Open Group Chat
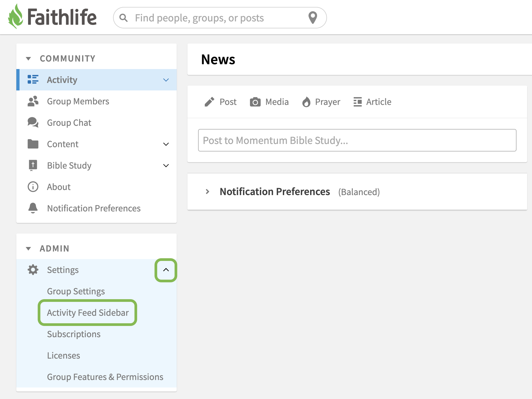Viewport: 532px width, 399px height. [x=97, y=123]
